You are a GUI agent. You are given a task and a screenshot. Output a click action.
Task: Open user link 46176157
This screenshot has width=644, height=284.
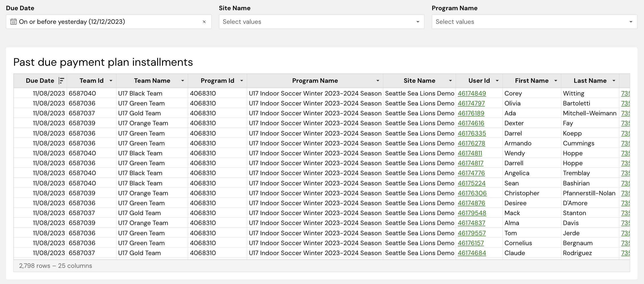[x=471, y=243]
